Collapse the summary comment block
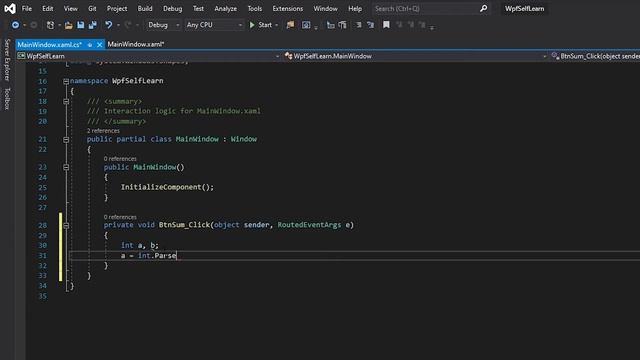 tap(66, 101)
